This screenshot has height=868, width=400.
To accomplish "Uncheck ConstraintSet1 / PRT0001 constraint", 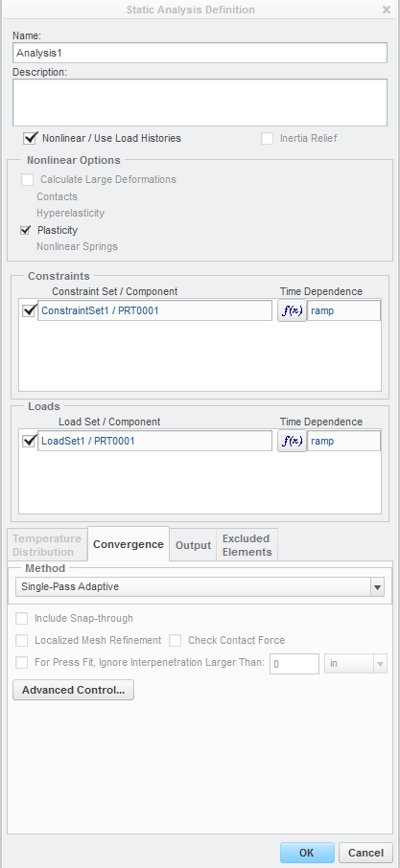I will (x=29, y=311).
